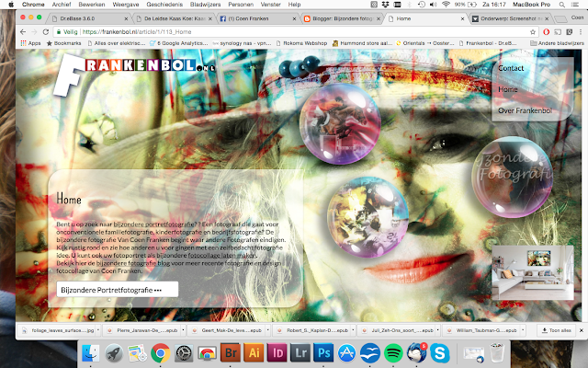This screenshot has width=588, height=368.
Task: Open the Geschiedenis menu
Action: 164,5
